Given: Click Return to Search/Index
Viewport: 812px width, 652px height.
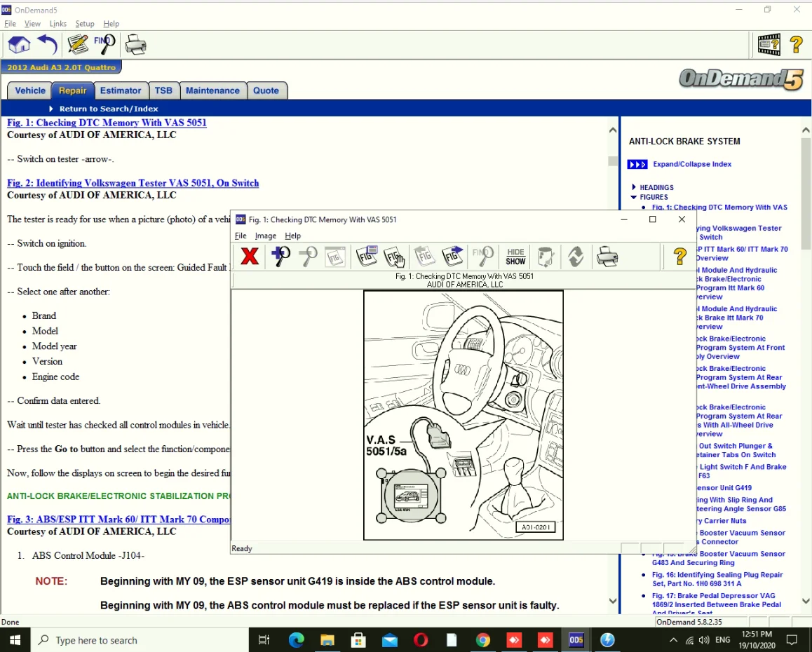Looking at the screenshot, I should click(x=109, y=109).
